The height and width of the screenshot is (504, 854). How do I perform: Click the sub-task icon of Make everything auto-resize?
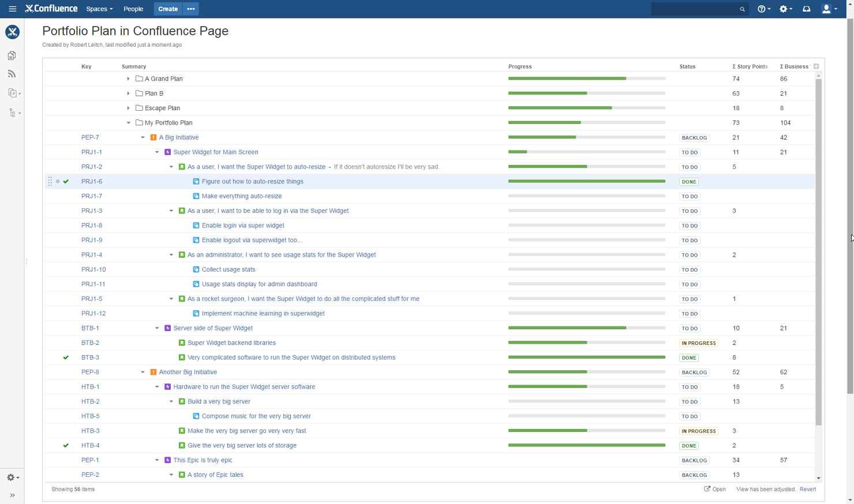[196, 196]
